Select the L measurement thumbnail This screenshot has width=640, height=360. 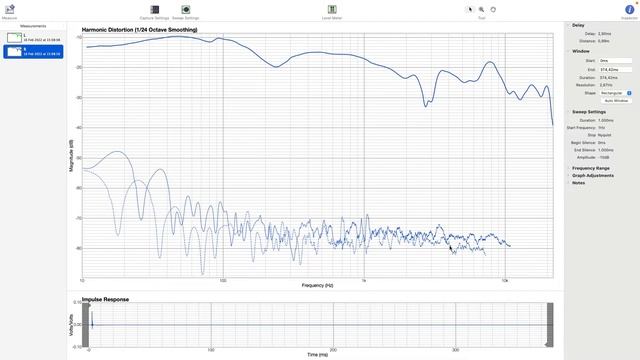tap(14, 38)
